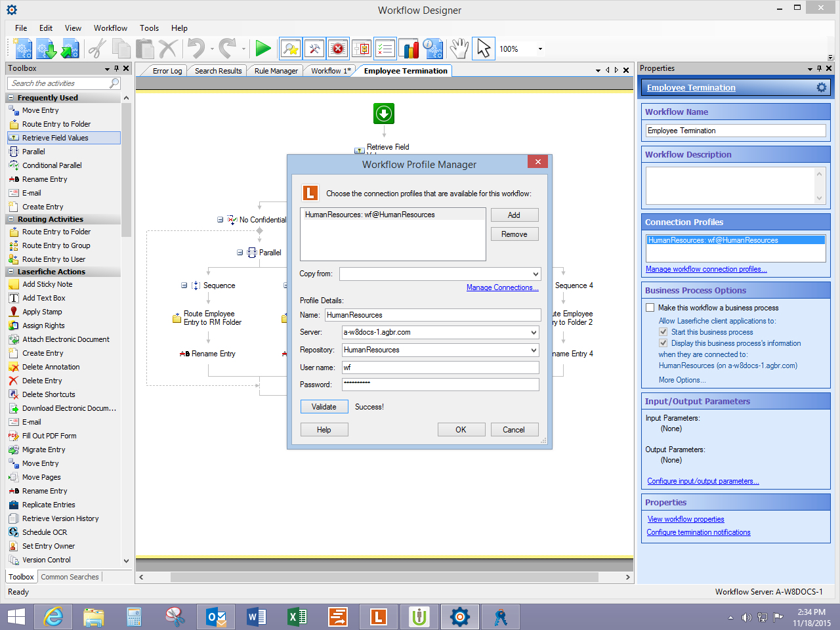Open the Tools menu
This screenshot has height=630, width=840.
pos(149,28)
